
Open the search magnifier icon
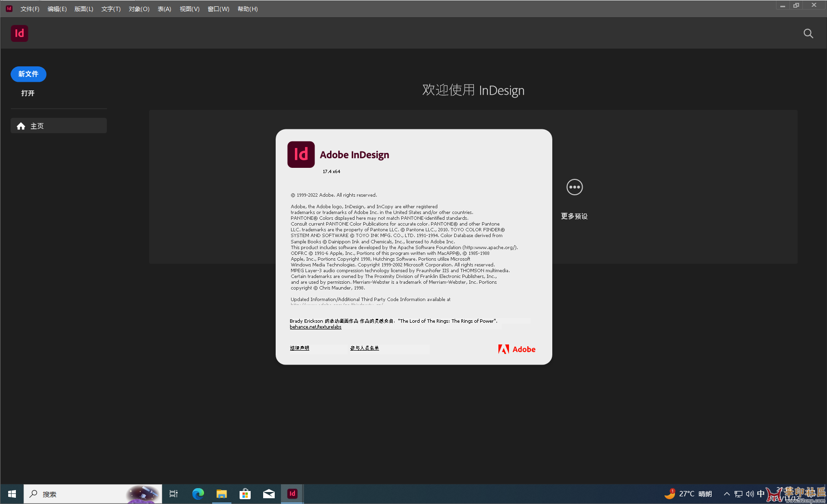point(808,33)
